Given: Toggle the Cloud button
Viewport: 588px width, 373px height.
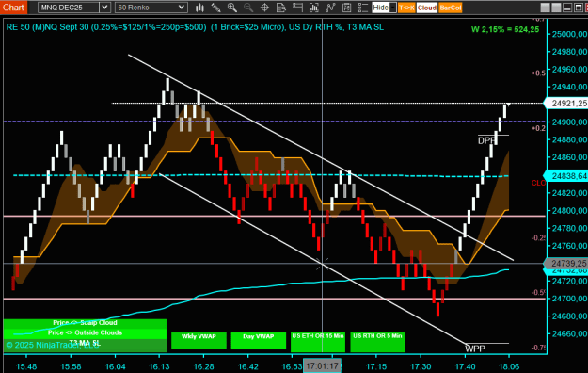Looking at the screenshot, I should click(427, 8).
